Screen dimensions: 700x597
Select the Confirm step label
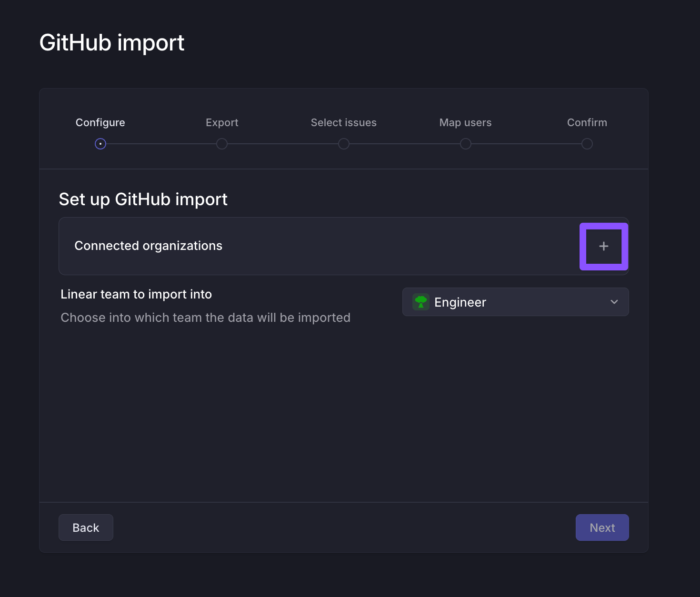coord(587,122)
